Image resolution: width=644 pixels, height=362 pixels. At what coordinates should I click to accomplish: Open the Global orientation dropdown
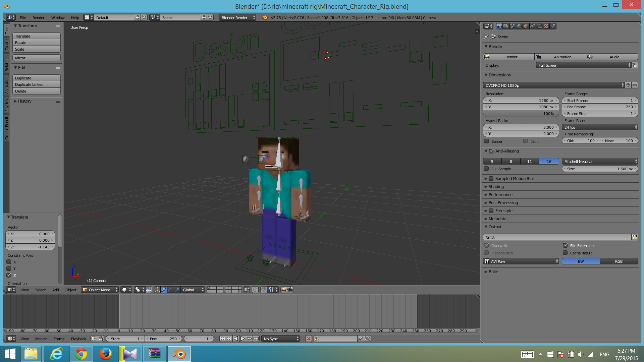point(193,290)
